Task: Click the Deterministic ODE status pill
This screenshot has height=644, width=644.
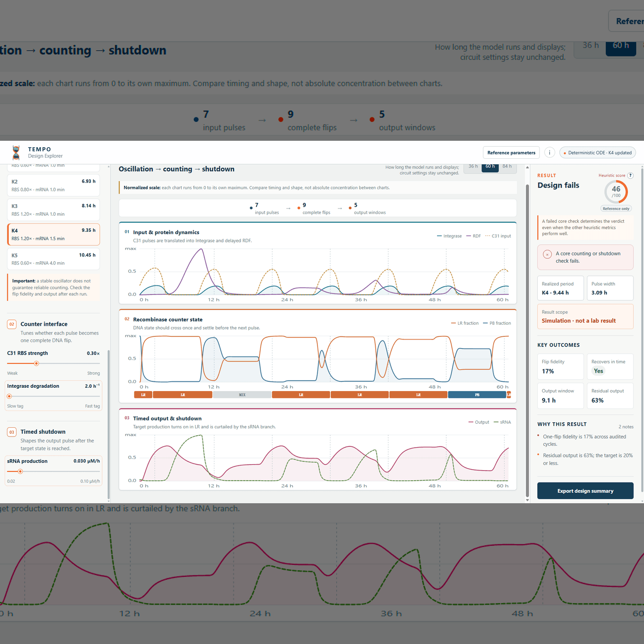Action: (x=598, y=153)
